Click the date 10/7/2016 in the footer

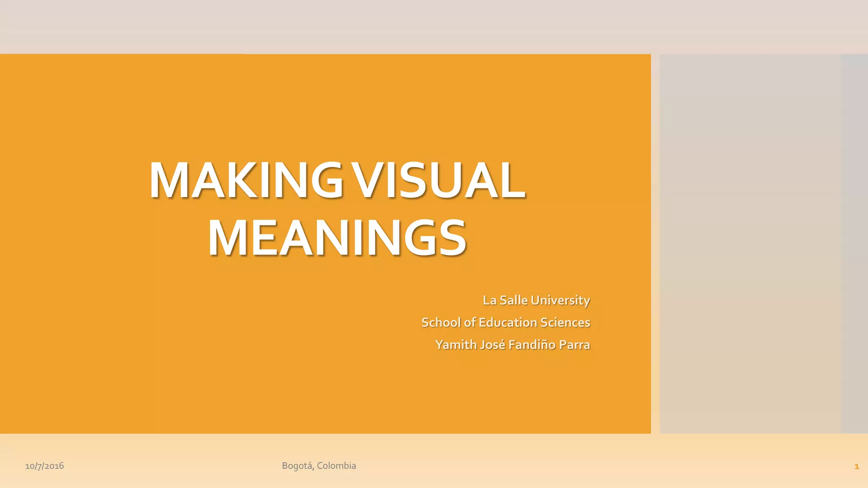[x=45, y=466]
